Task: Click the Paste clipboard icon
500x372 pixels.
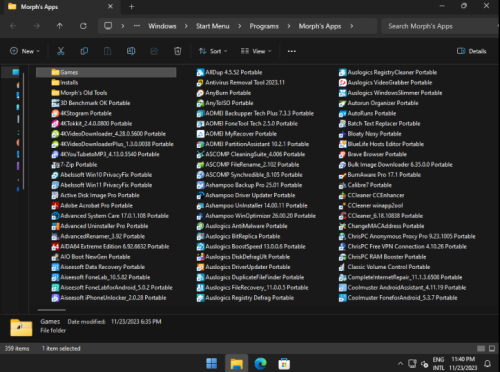Action: pyautogui.click(x=107, y=51)
